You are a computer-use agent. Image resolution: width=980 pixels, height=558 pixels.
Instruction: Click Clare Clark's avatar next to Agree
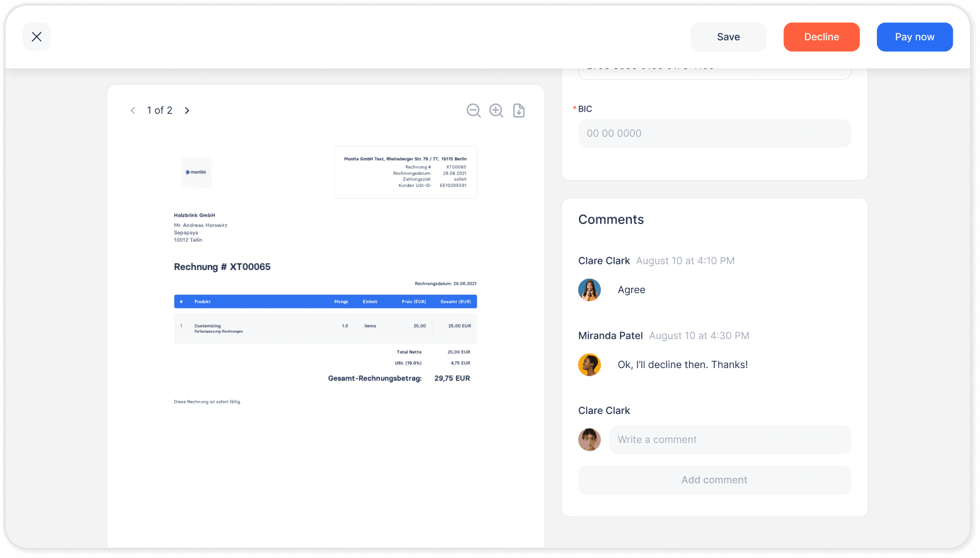(590, 290)
